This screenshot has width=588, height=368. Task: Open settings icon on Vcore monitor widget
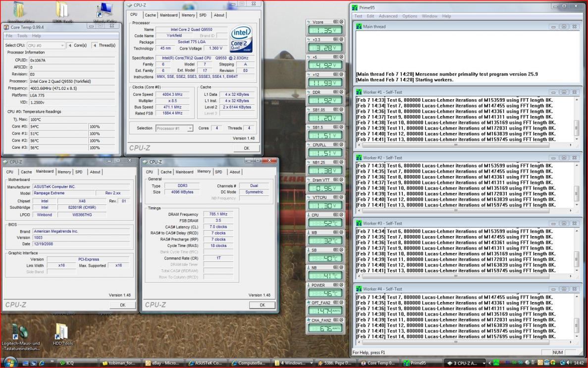point(336,22)
